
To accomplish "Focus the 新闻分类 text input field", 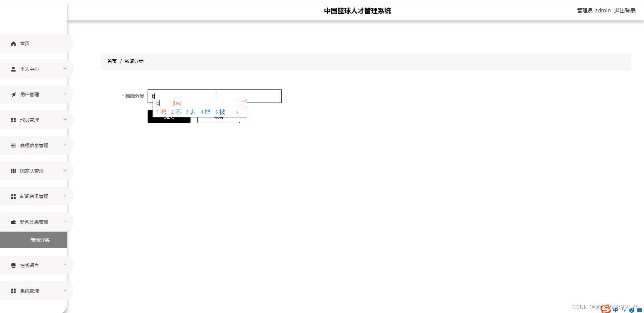I will coord(215,96).
